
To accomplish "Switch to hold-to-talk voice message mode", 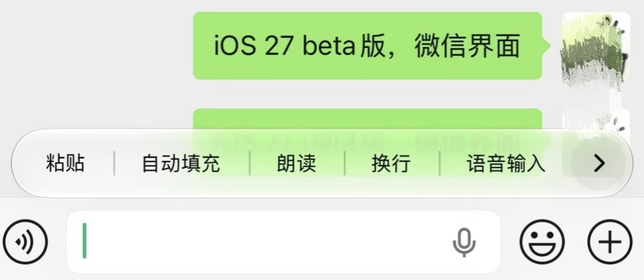I will point(25,242).
